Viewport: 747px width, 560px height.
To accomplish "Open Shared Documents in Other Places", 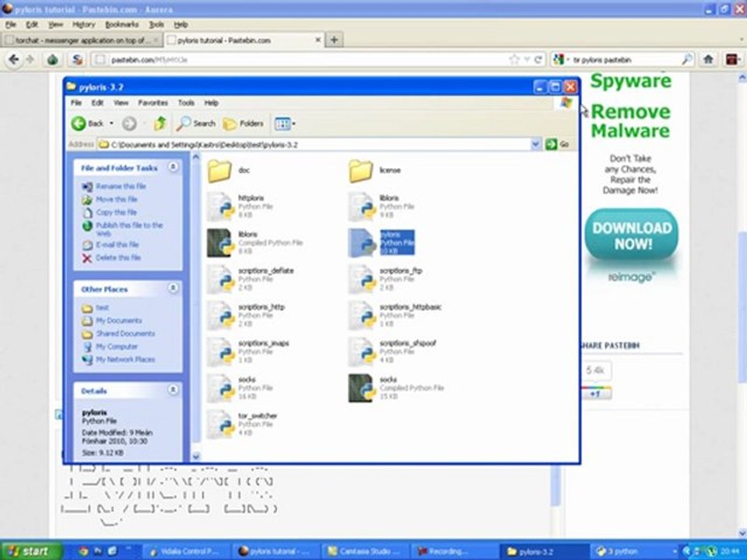I will [118, 334].
